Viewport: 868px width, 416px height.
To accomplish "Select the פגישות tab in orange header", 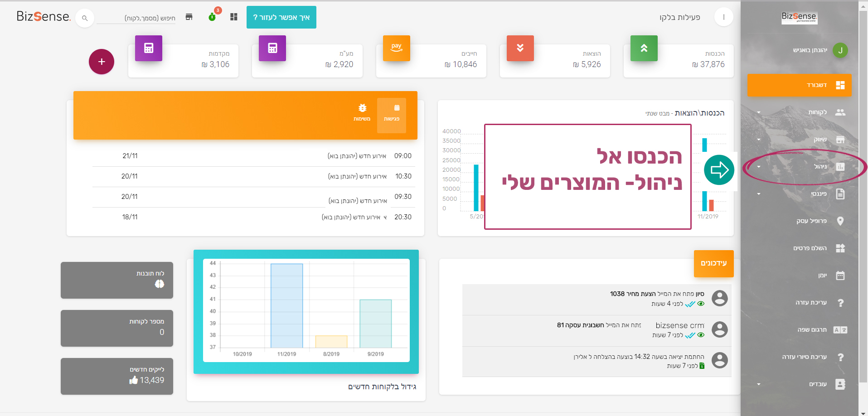I will coord(392,112).
